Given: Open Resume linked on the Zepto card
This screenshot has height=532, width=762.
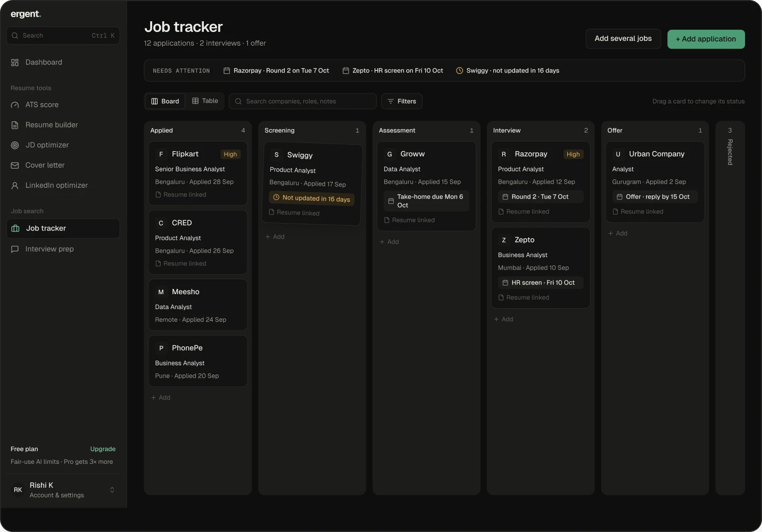Looking at the screenshot, I should click(524, 298).
